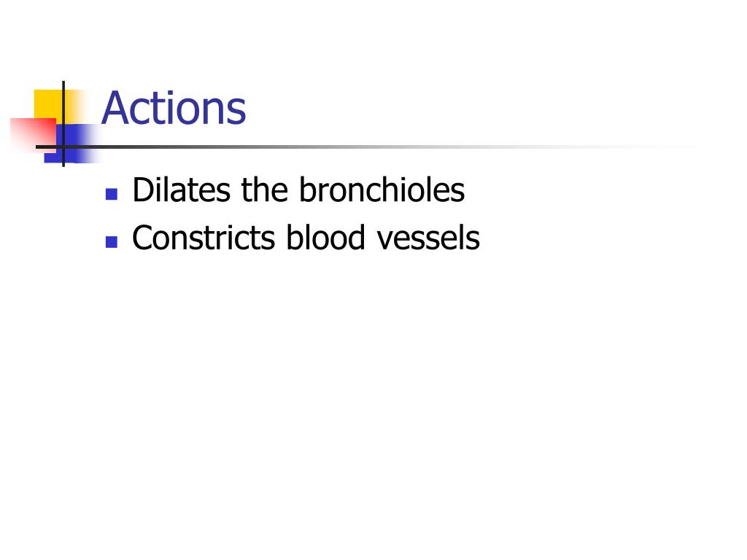The height and width of the screenshot is (560, 747).
Task: Click the word vessels
Action: point(428,238)
